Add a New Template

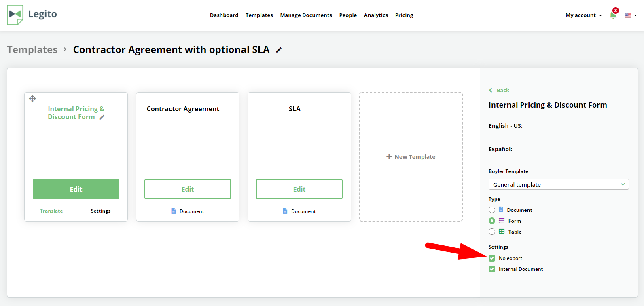(411, 157)
